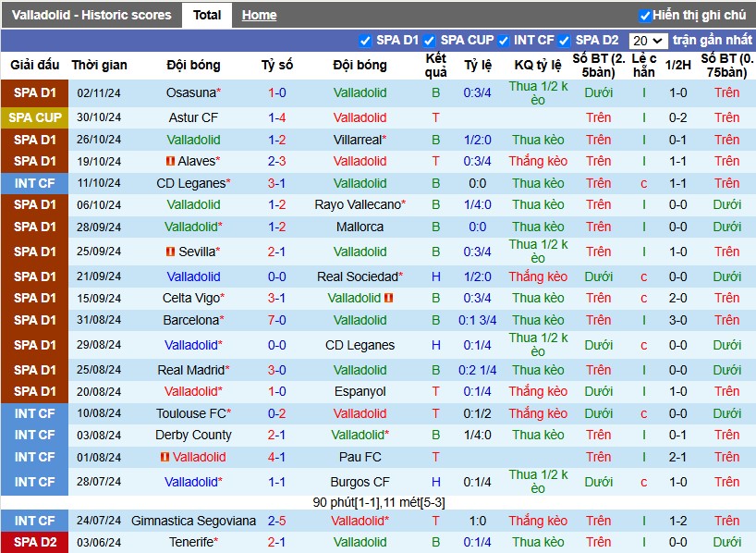
Task: Click the SPA D2 league label
Action: (35, 542)
